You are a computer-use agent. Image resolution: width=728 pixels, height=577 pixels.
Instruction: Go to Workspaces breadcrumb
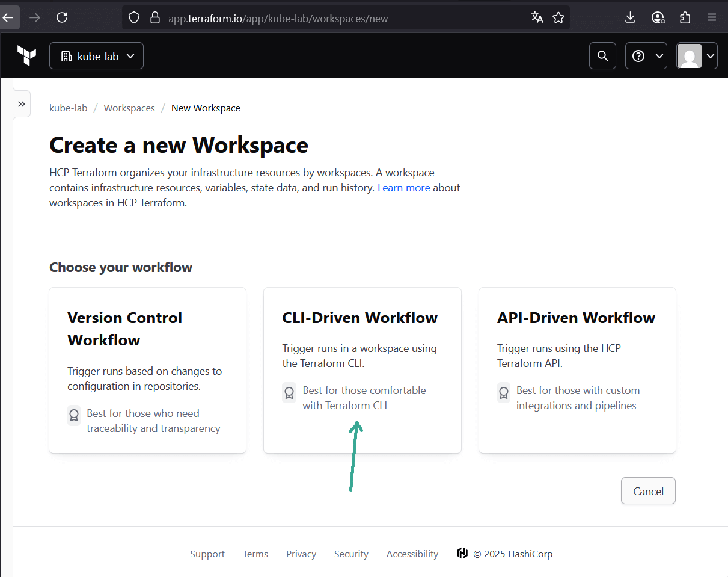129,108
